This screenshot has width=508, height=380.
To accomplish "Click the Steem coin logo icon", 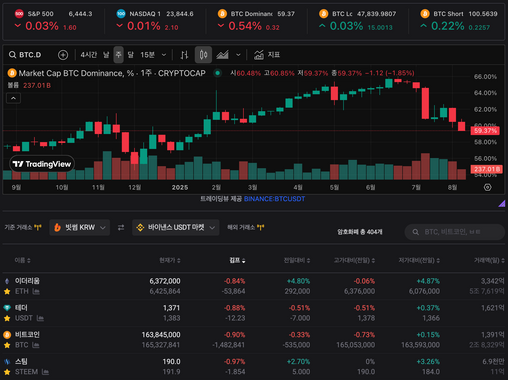I will click(7, 361).
